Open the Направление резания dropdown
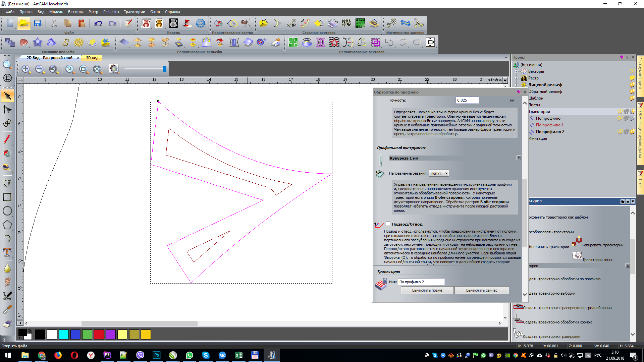Viewport: 644px width, 362px height. (x=439, y=173)
